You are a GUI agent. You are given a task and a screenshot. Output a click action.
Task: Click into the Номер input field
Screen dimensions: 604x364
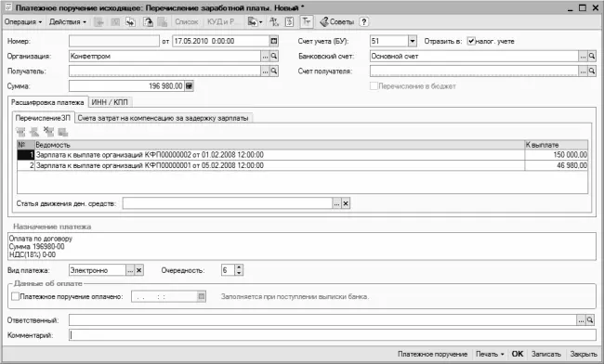[x=114, y=41]
